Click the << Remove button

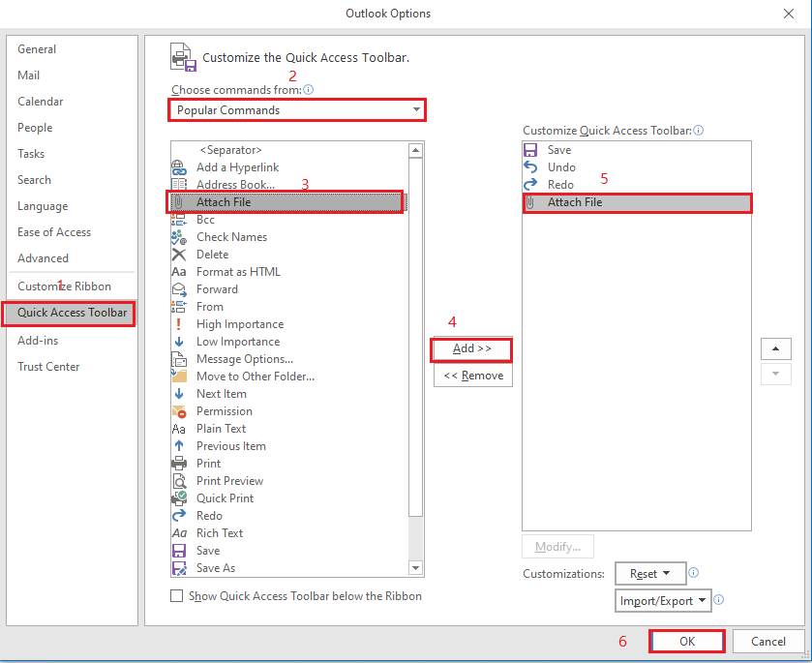pos(473,376)
